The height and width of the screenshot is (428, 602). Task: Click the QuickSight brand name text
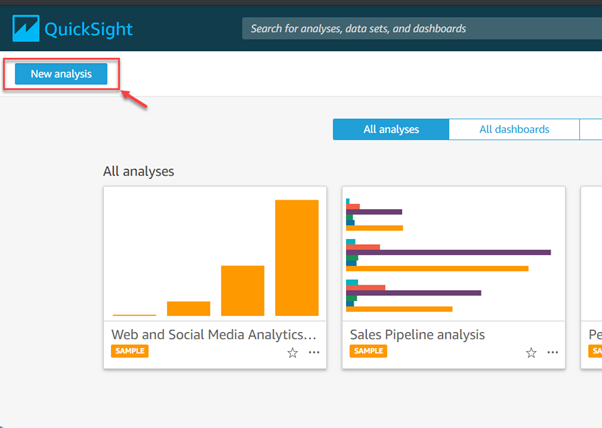(x=89, y=29)
